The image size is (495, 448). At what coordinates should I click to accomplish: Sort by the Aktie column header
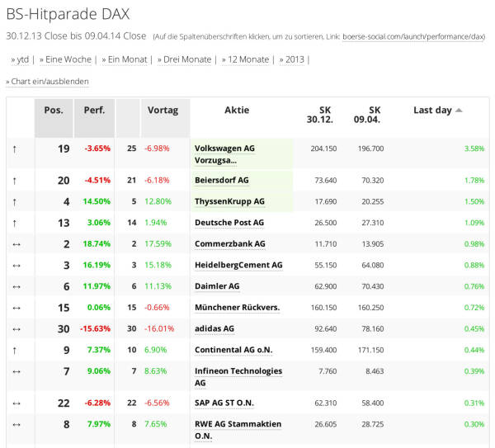coord(236,111)
